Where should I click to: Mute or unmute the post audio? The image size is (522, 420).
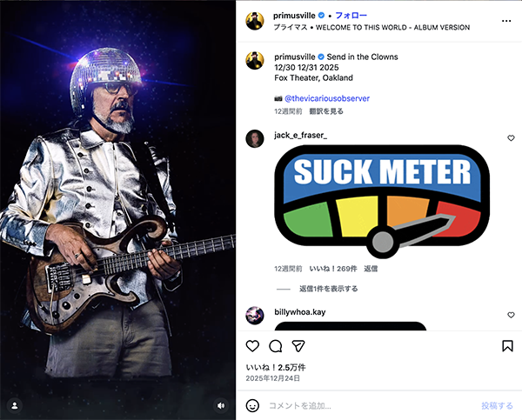pos(221,405)
